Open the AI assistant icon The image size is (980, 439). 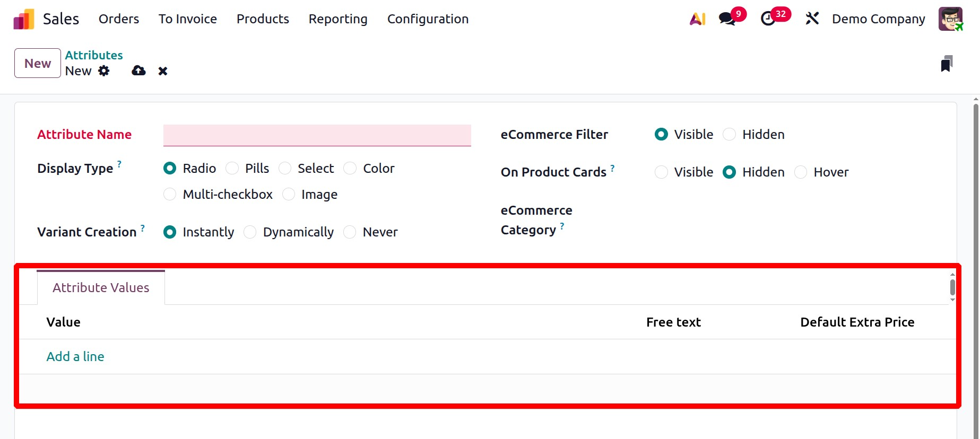point(697,19)
